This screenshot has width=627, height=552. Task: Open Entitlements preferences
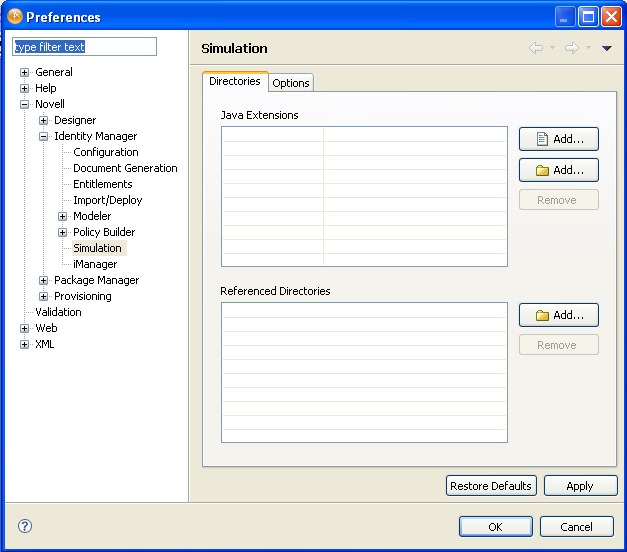coord(103,184)
